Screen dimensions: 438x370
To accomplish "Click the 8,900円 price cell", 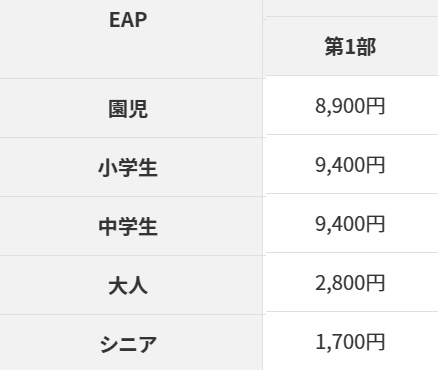I will [x=352, y=106].
